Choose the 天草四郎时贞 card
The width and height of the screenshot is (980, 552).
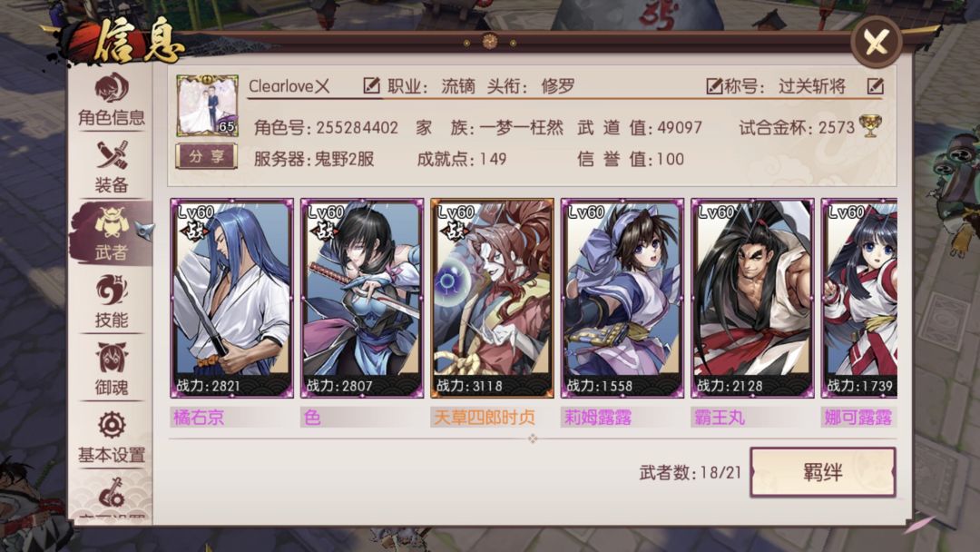492,298
